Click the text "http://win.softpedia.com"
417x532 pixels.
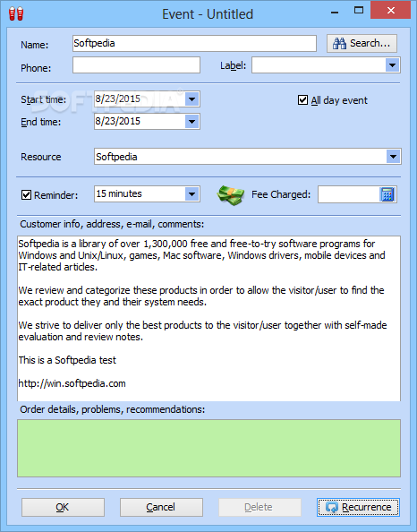pyautogui.click(x=72, y=383)
